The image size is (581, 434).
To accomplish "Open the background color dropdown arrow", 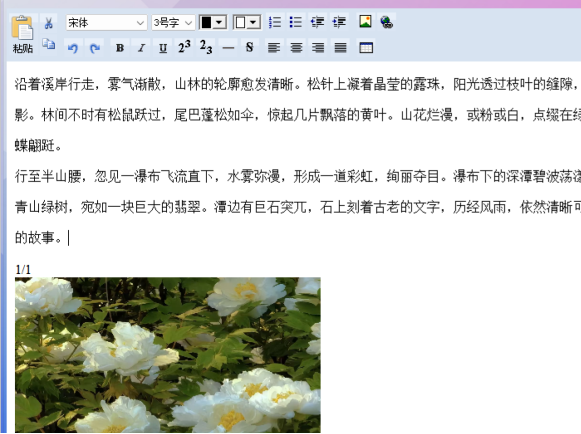I will click(253, 23).
